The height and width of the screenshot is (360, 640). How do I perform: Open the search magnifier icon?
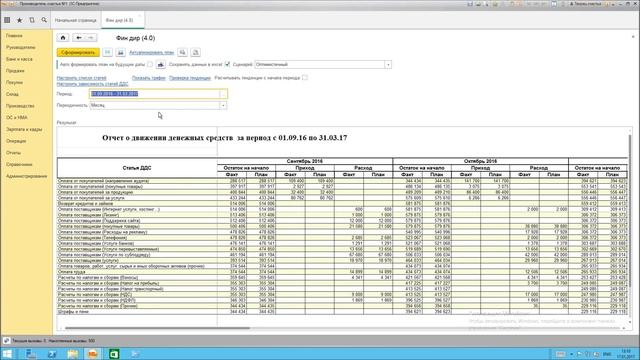click(44, 20)
